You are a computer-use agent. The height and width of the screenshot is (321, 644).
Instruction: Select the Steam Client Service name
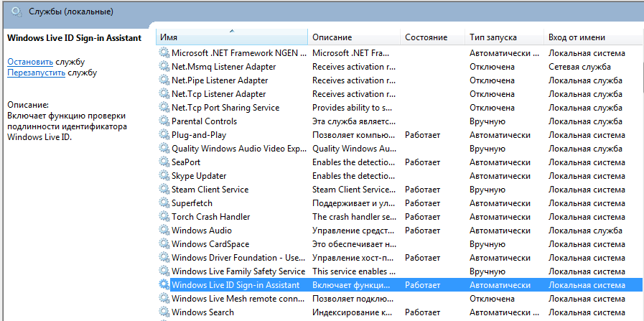[x=210, y=190]
